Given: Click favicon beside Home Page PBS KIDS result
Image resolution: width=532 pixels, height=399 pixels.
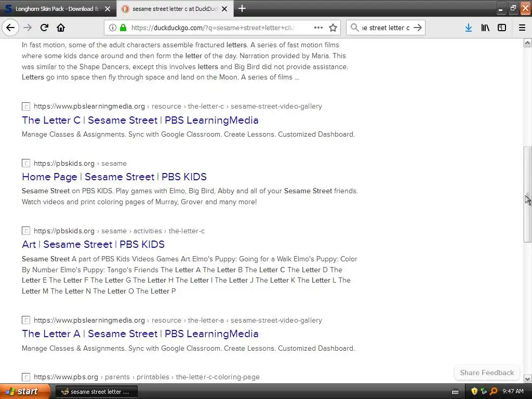Looking at the screenshot, I should pyautogui.click(x=26, y=163).
